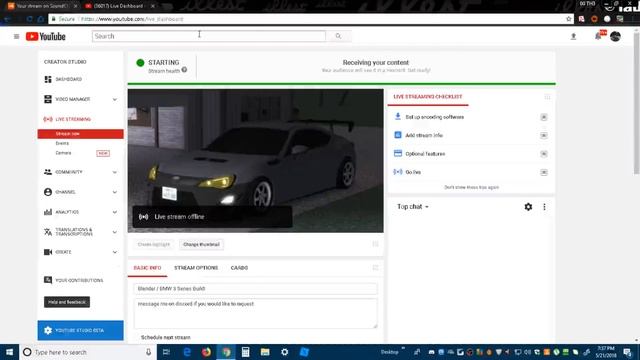Open the Calculator taskbar icon
The image size is (640, 360).
245,352
